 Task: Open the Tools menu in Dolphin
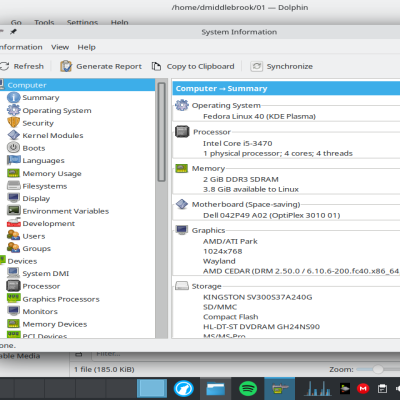click(44, 22)
